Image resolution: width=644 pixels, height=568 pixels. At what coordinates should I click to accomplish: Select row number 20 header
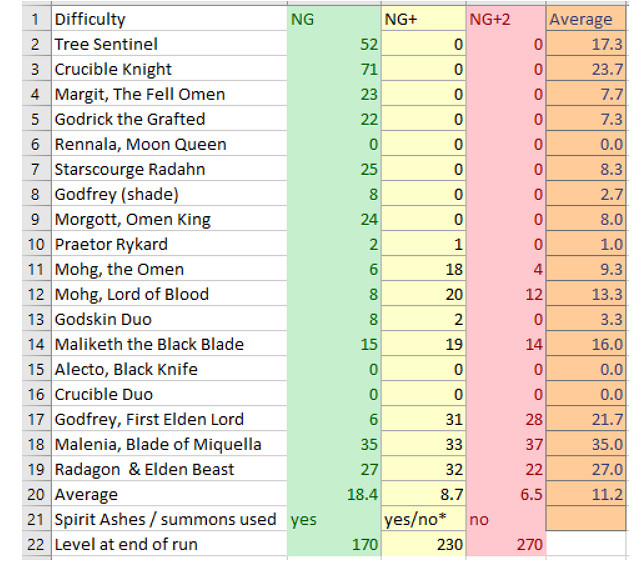(33, 494)
